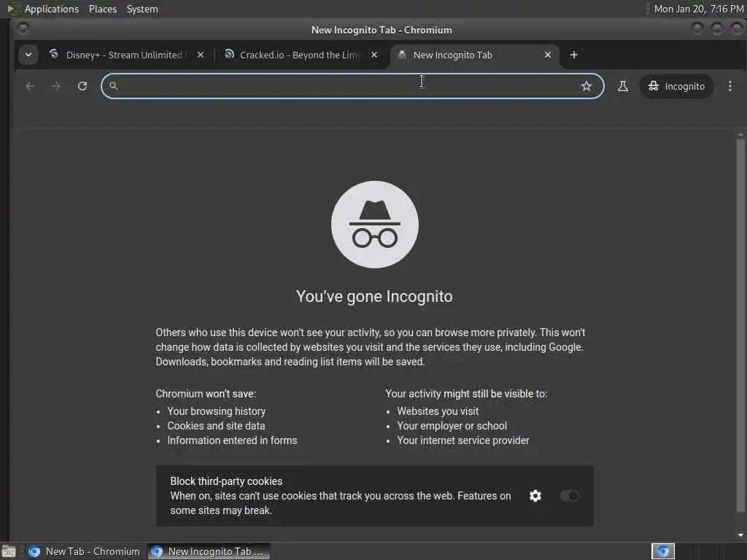Click "Cookies and site data" list item
This screenshot has height=560, width=747.
[x=216, y=426]
